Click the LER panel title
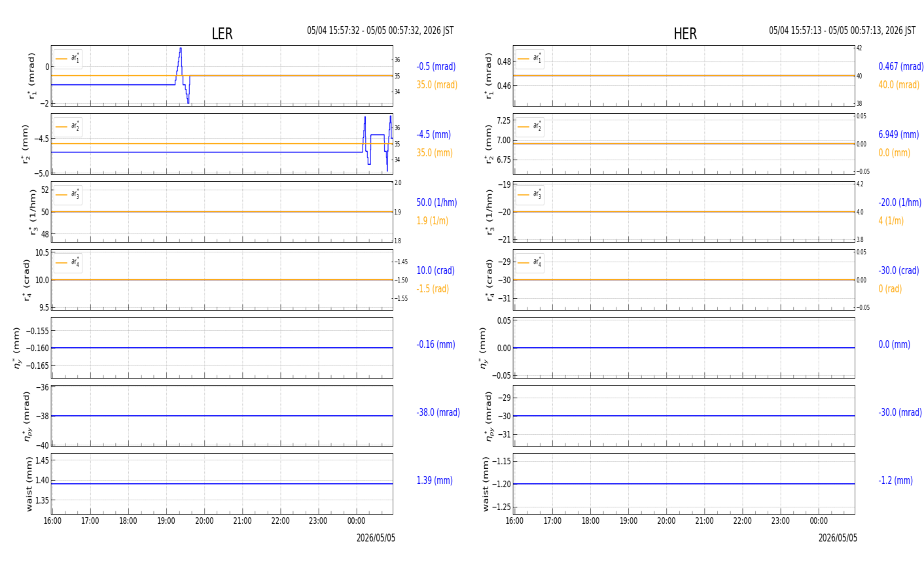Viewport: 924px width, 565px height. pos(222,34)
